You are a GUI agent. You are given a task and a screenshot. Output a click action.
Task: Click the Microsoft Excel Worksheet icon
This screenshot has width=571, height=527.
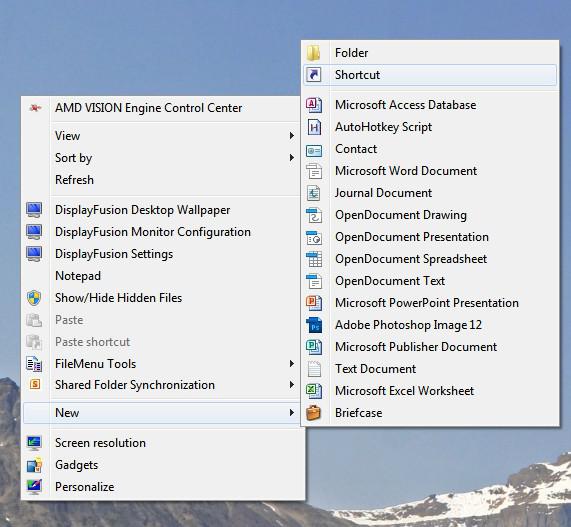pos(314,391)
